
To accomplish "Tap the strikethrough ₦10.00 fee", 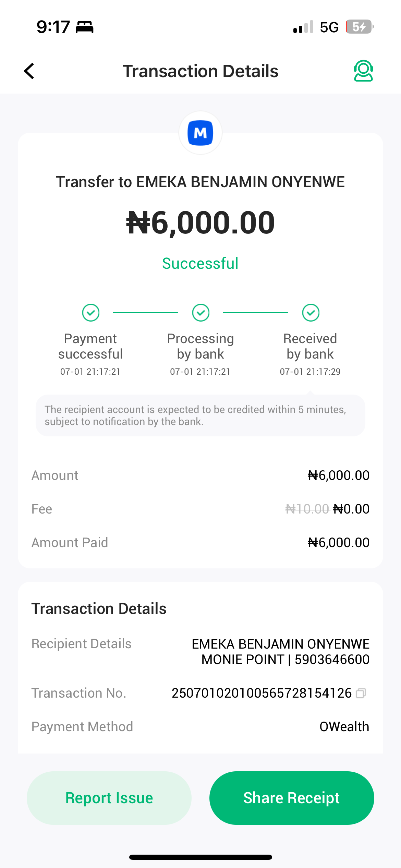I will click(307, 509).
